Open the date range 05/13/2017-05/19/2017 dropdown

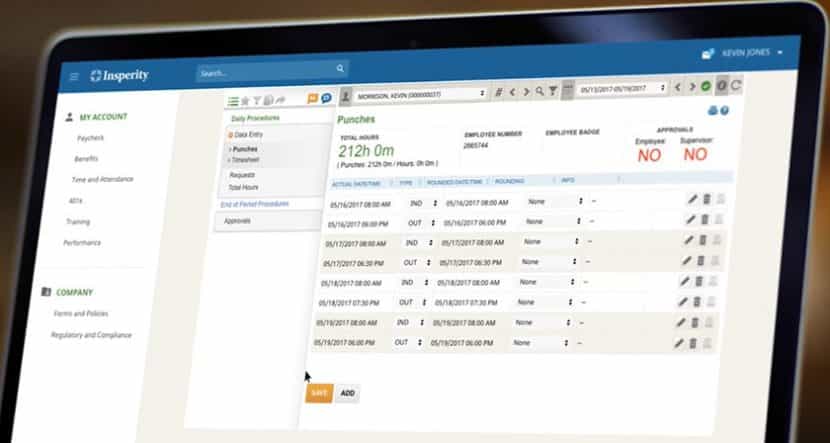tap(621, 88)
